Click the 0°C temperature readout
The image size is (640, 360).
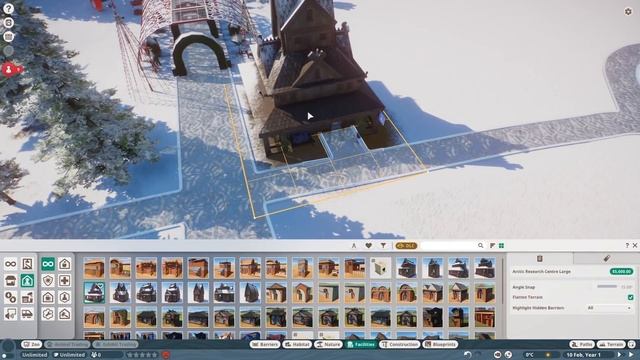tap(529, 355)
